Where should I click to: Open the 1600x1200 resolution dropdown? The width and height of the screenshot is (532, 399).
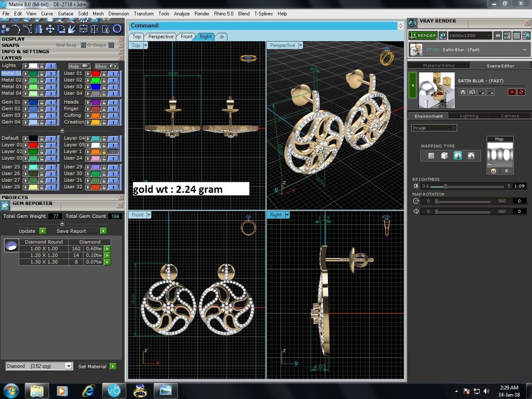[x=470, y=35]
